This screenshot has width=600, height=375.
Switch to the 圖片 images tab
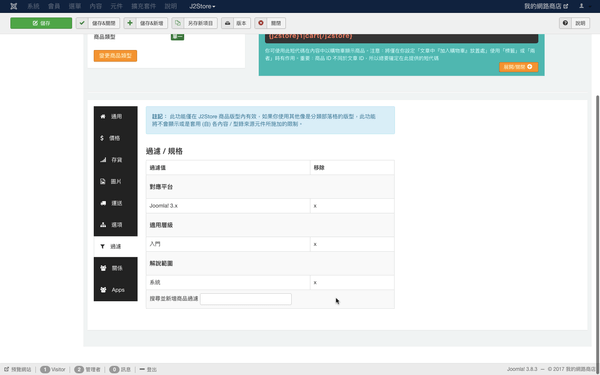point(116,181)
